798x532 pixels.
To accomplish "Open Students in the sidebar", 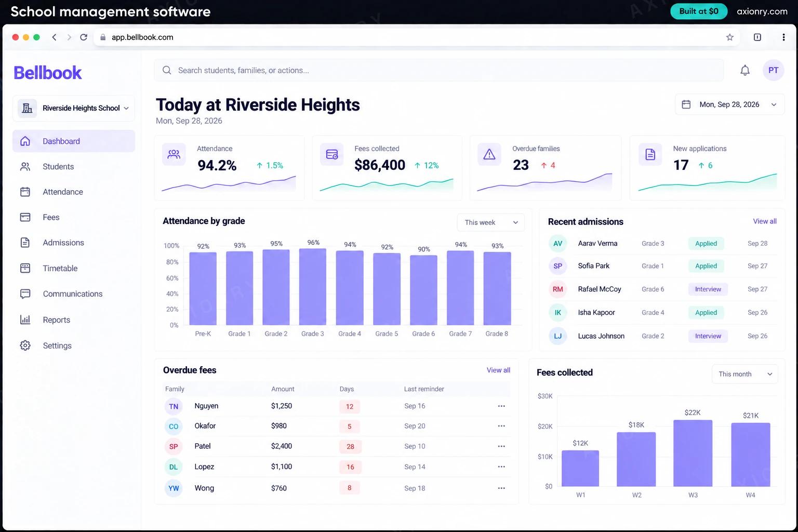I will 74,167.
